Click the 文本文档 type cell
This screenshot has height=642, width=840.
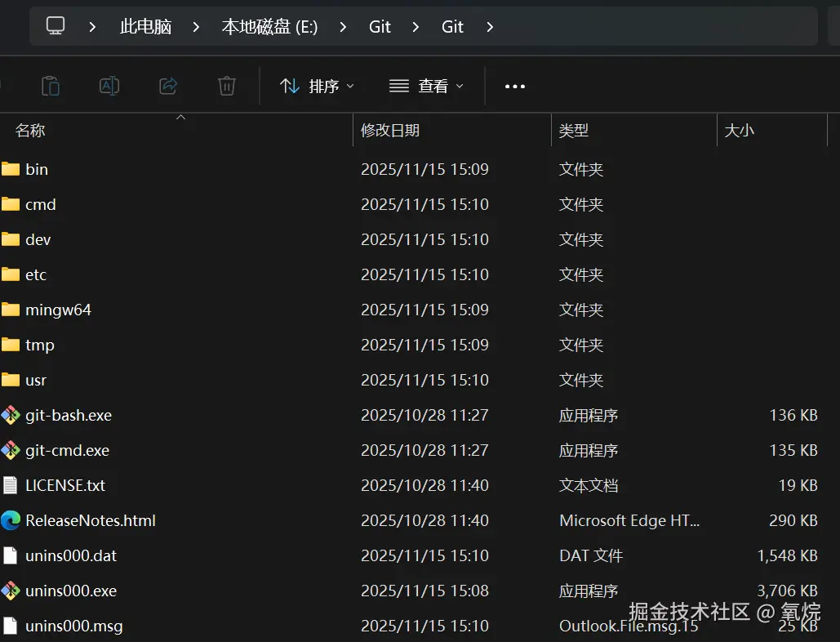click(589, 485)
